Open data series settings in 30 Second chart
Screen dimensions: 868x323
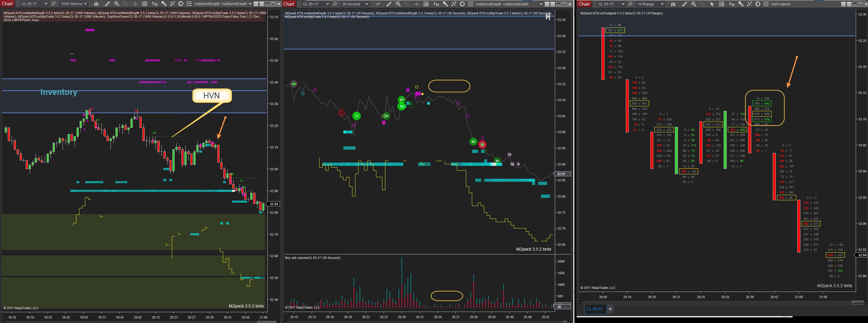click(x=446, y=4)
